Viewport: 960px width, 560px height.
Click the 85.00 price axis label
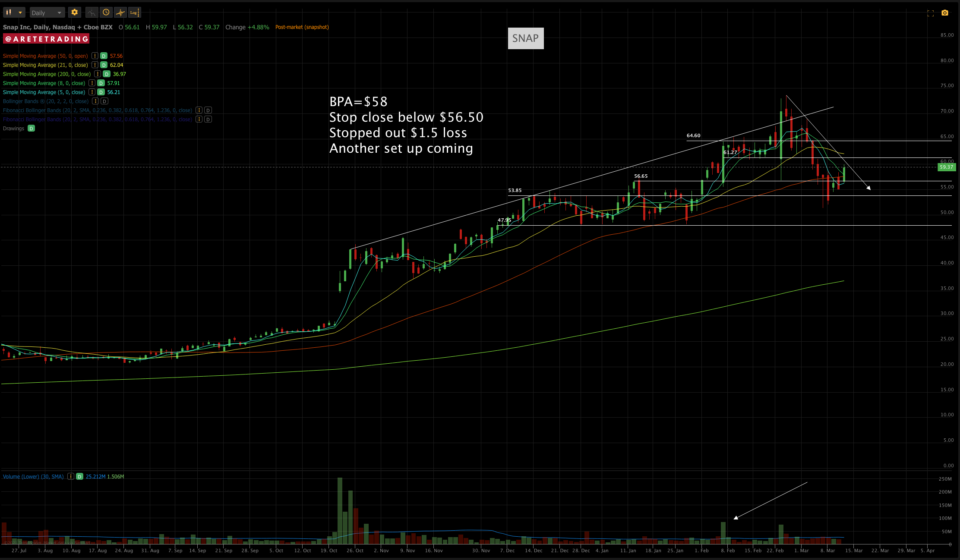pos(947,35)
